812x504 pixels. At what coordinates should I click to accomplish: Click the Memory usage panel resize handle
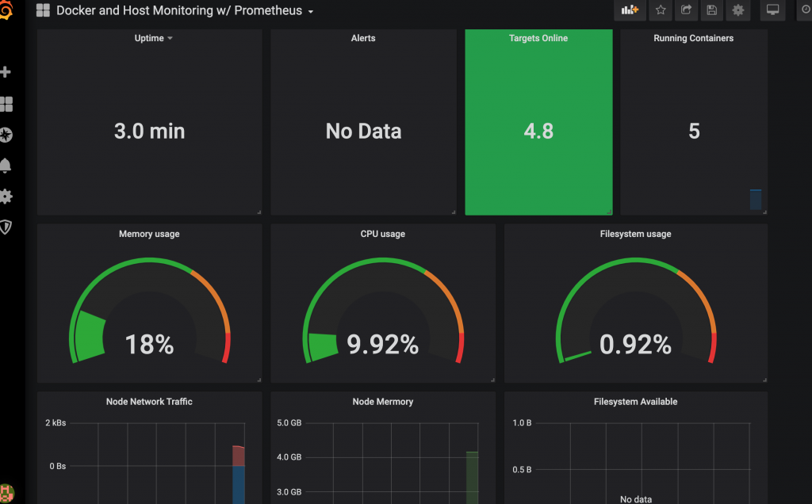259,380
